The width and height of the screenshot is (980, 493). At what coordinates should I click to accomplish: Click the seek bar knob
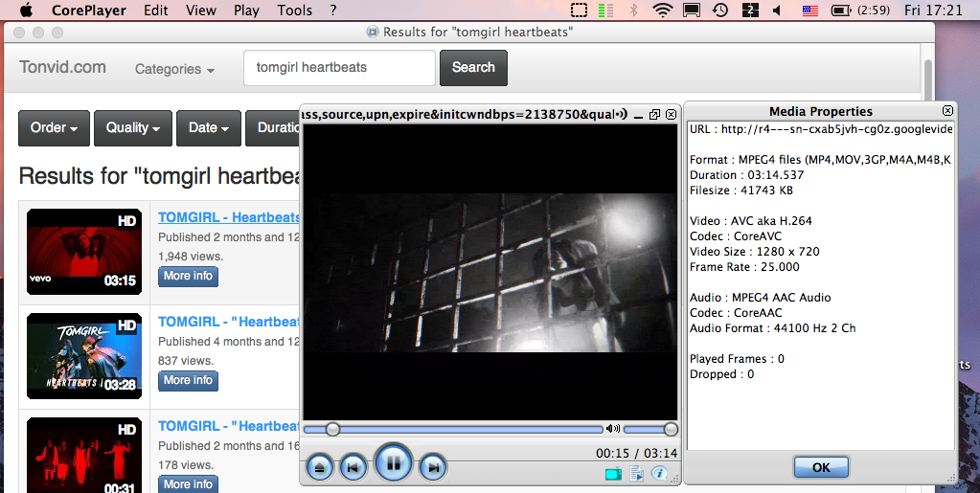332,429
